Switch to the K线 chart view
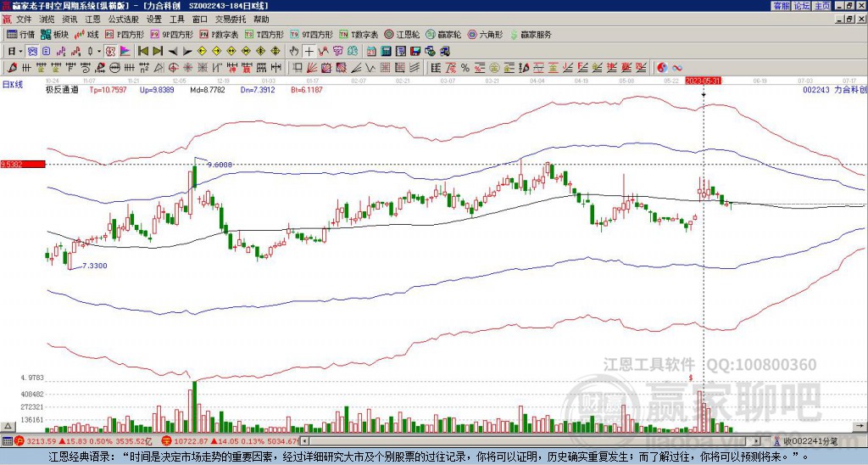 pos(86,34)
